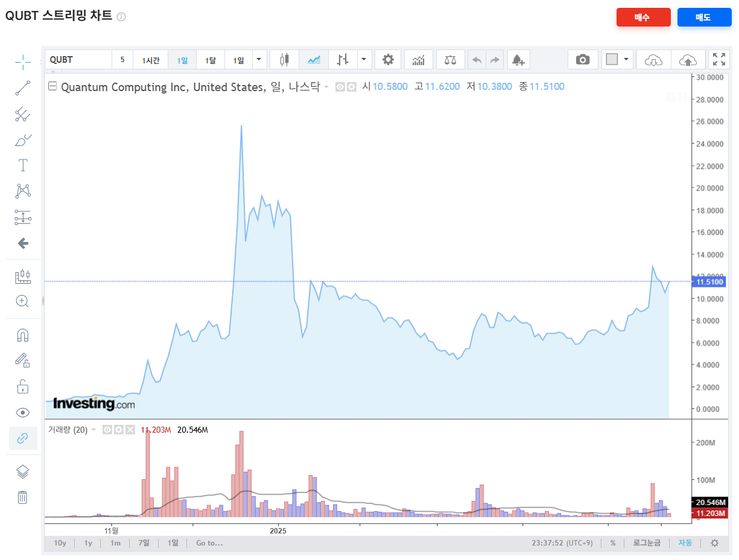
Task: Select the 5 minute interval
Action: click(122, 60)
